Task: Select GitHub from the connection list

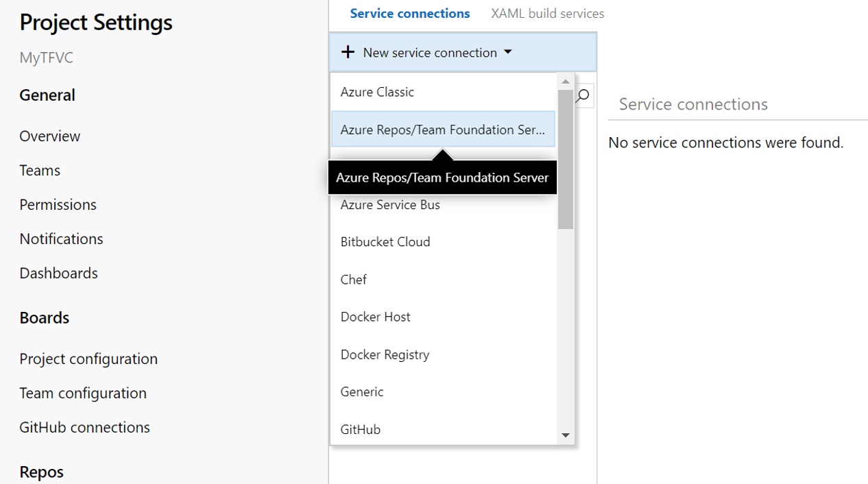Action: pos(360,428)
